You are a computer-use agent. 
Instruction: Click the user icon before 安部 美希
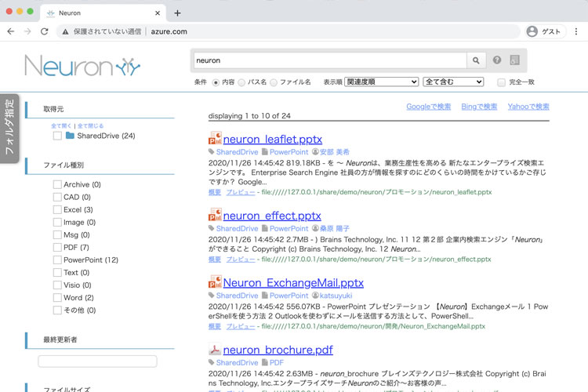tap(315, 151)
